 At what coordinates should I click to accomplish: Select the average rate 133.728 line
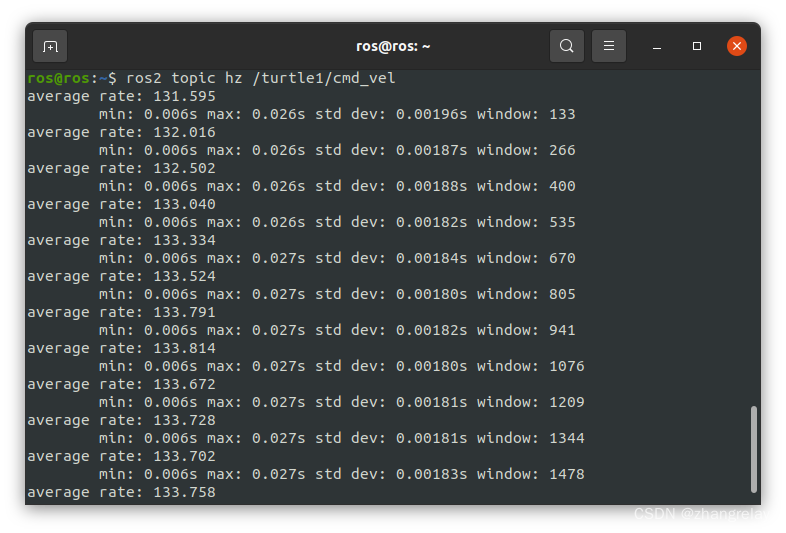(121, 420)
